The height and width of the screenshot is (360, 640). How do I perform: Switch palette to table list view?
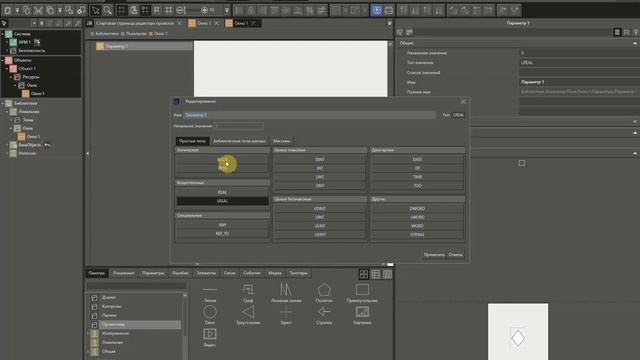376,274
